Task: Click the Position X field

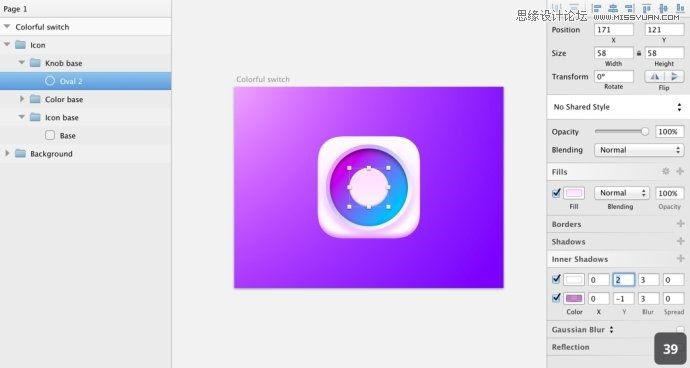Action: pyautogui.click(x=614, y=29)
